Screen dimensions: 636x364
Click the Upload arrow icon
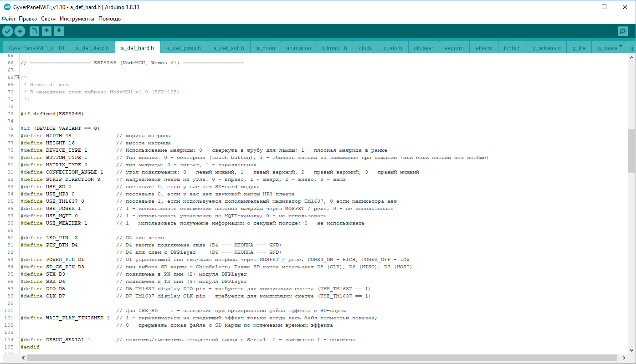click(20, 31)
